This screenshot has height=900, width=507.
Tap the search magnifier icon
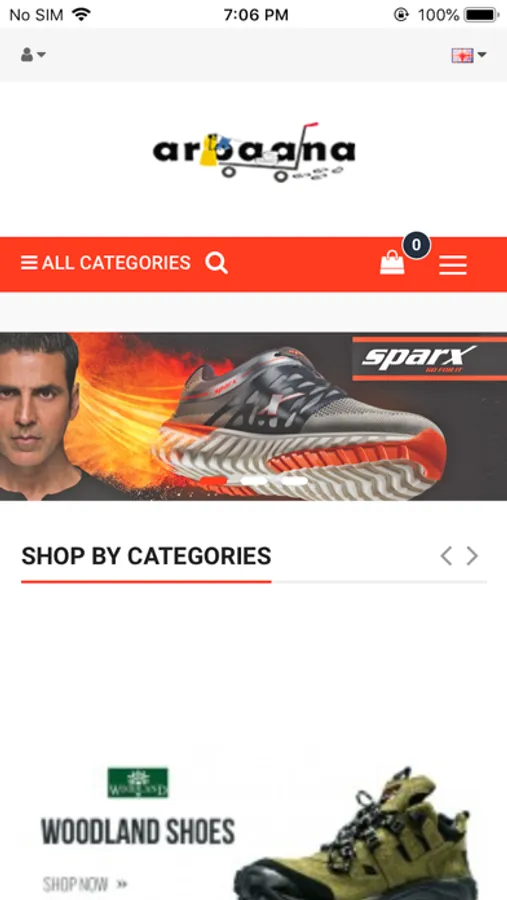click(216, 263)
